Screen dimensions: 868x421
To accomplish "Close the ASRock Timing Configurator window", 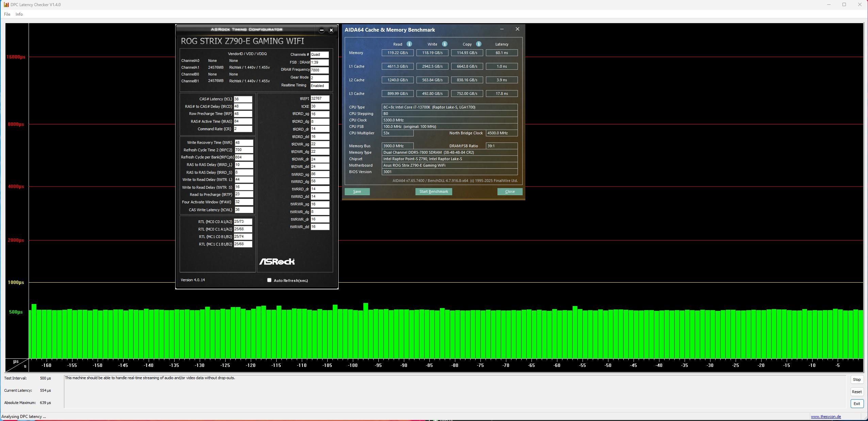I will (331, 30).
